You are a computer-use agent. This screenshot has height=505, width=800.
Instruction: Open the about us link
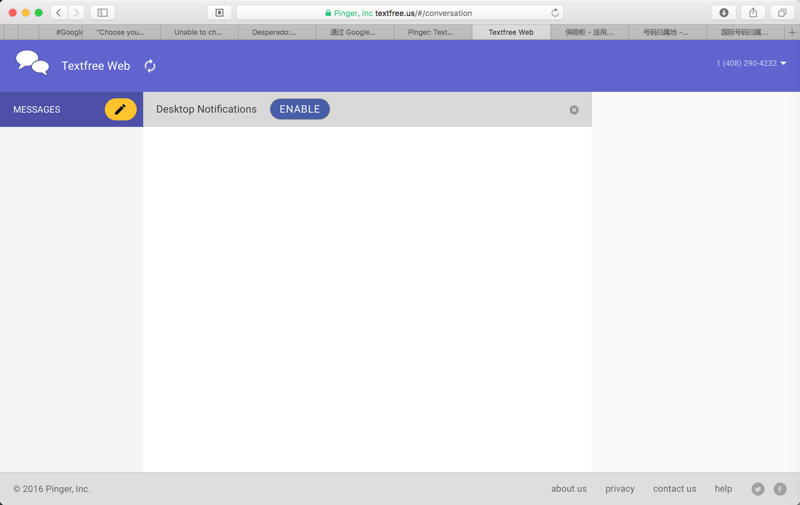click(x=569, y=489)
